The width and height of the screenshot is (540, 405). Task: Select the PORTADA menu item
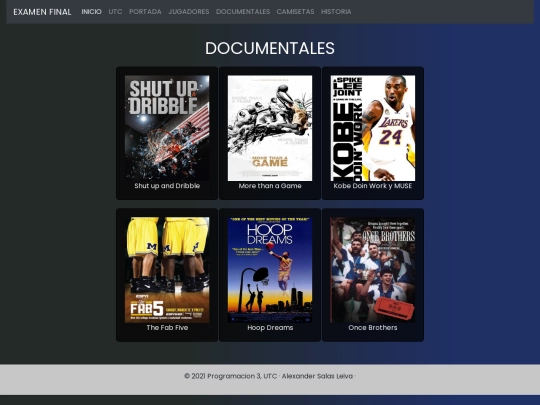click(x=145, y=12)
